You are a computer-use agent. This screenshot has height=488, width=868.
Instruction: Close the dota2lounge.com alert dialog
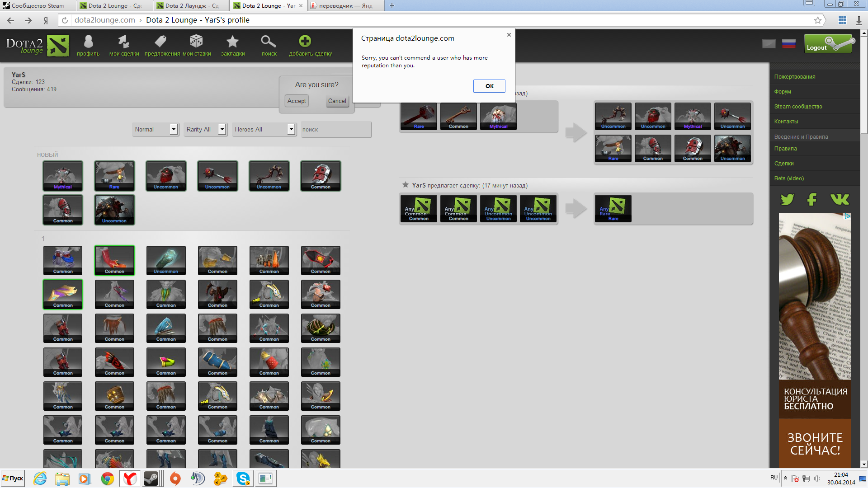pos(509,35)
